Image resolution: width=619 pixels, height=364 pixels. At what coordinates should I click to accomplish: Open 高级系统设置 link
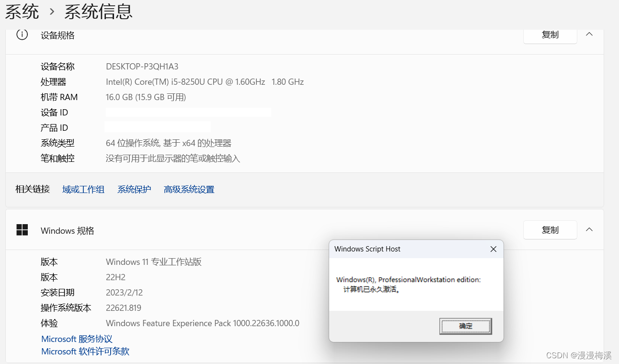tap(189, 190)
